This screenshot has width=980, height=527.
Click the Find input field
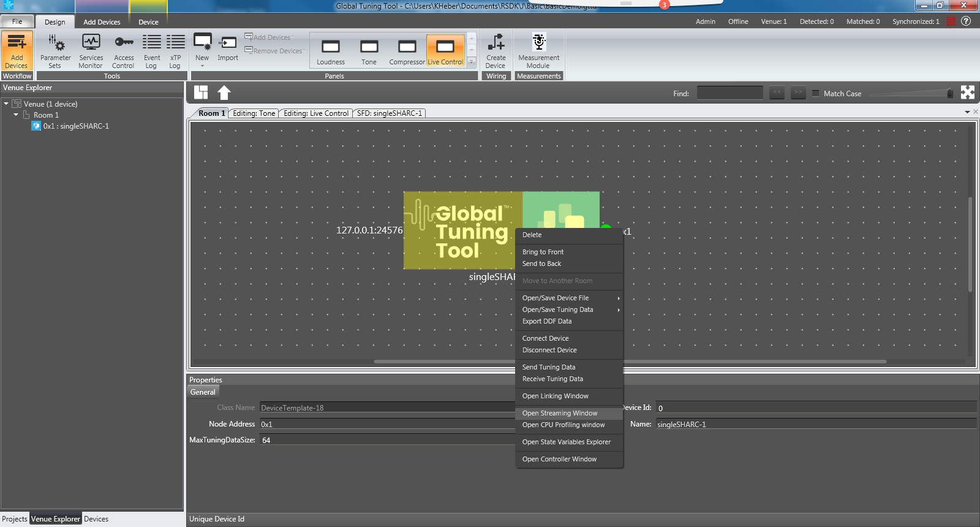pyautogui.click(x=730, y=93)
